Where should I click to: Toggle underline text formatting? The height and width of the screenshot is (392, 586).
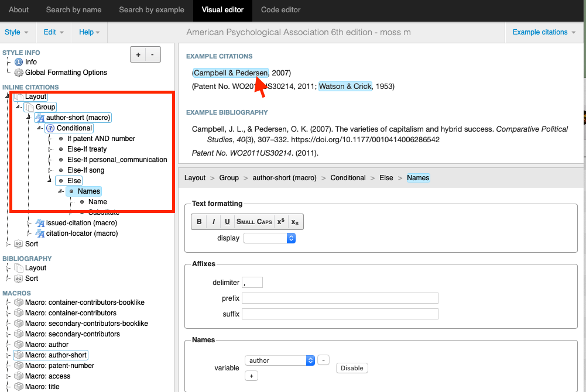pyautogui.click(x=227, y=222)
